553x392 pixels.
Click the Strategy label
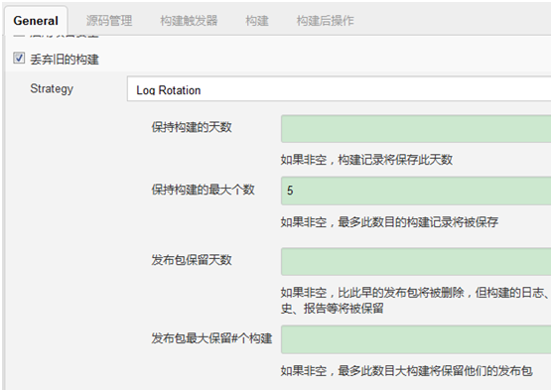pos(52,89)
